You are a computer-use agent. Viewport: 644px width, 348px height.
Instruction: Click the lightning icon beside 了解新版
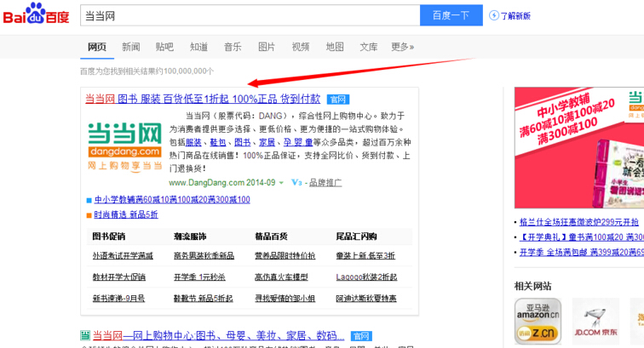(x=494, y=15)
